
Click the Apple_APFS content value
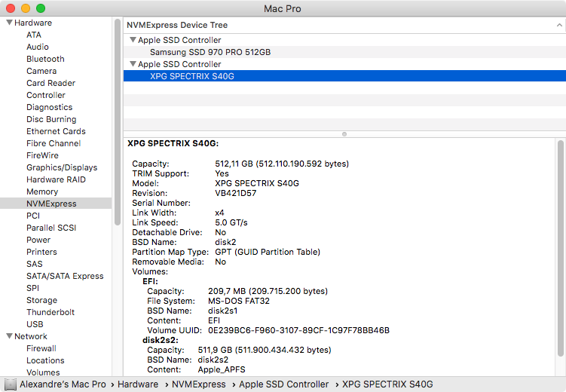tap(222, 369)
